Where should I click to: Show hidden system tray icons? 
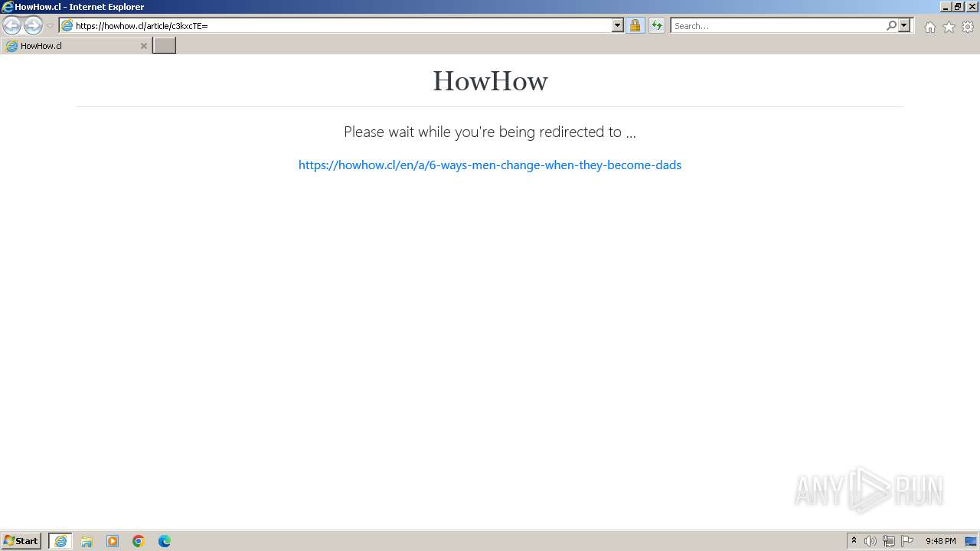(854, 541)
